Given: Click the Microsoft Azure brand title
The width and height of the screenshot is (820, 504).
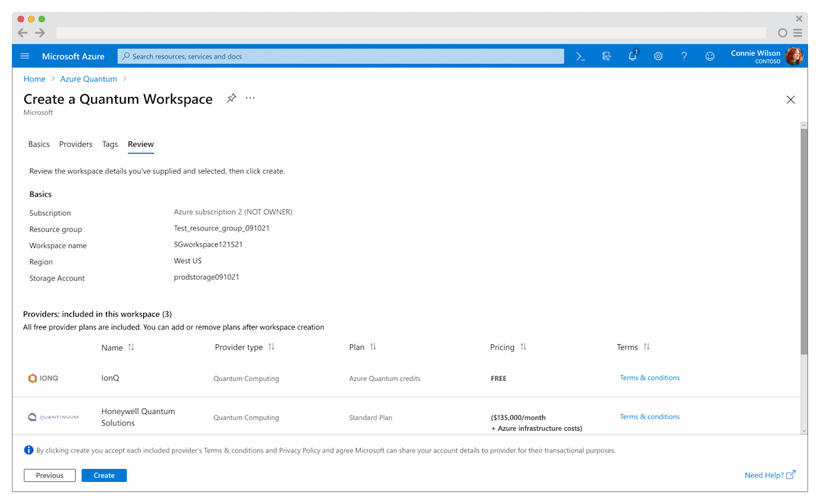Looking at the screenshot, I should [x=73, y=57].
